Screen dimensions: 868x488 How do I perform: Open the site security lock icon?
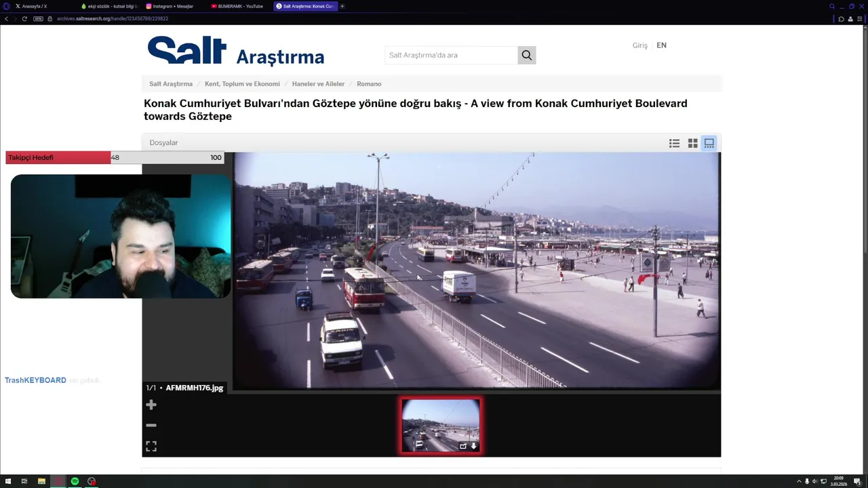click(50, 18)
